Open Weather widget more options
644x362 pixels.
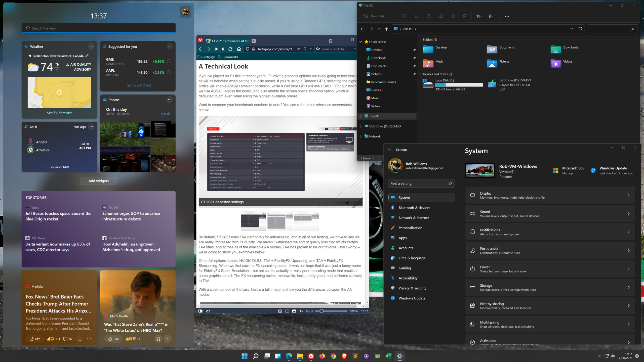point(91,46)
